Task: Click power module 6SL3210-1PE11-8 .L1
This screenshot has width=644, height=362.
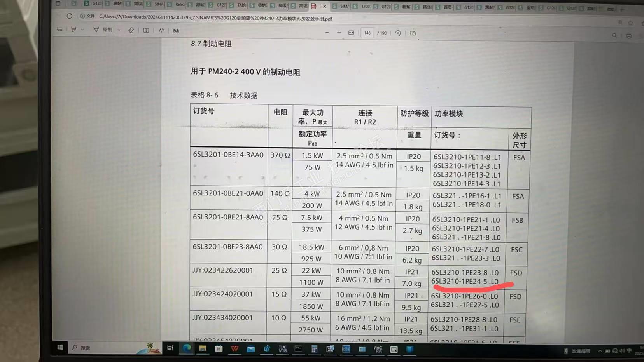Action: (x=467, y=157)
